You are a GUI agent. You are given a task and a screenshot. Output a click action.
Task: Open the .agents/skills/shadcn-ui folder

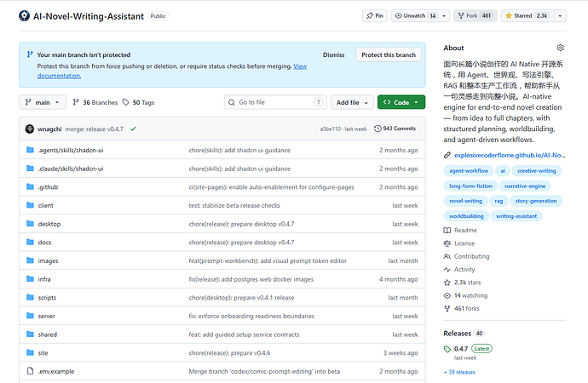71,150
